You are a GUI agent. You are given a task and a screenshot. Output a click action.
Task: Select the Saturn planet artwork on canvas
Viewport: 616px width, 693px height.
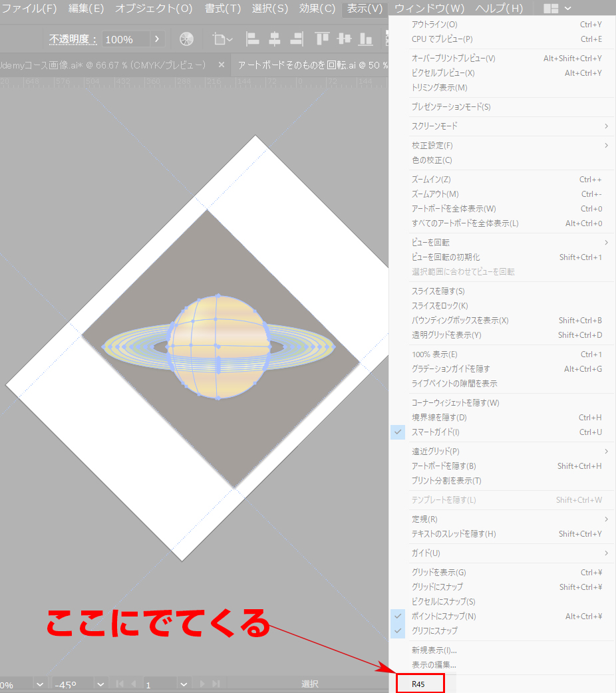click(x=218, y=347)
